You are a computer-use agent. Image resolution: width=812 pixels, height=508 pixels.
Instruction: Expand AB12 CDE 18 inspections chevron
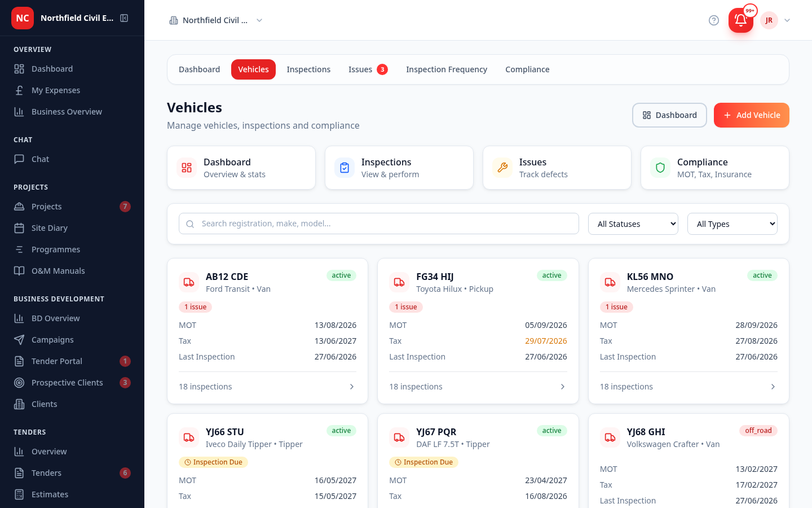tap(352, 387)
